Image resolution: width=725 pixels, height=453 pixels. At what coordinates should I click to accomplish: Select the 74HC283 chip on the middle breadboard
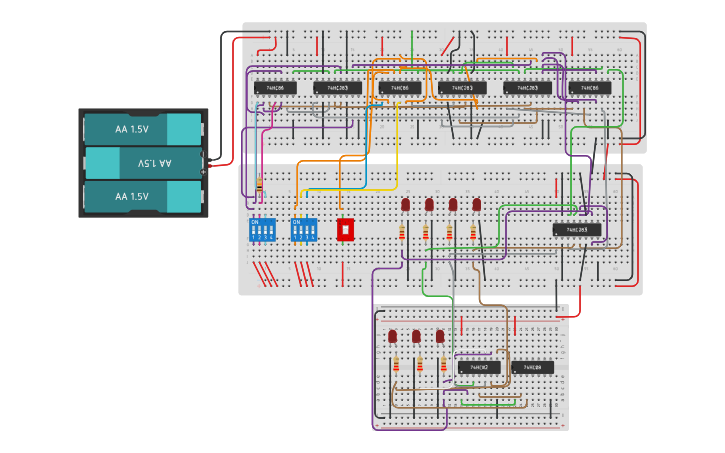coord(577,230)
